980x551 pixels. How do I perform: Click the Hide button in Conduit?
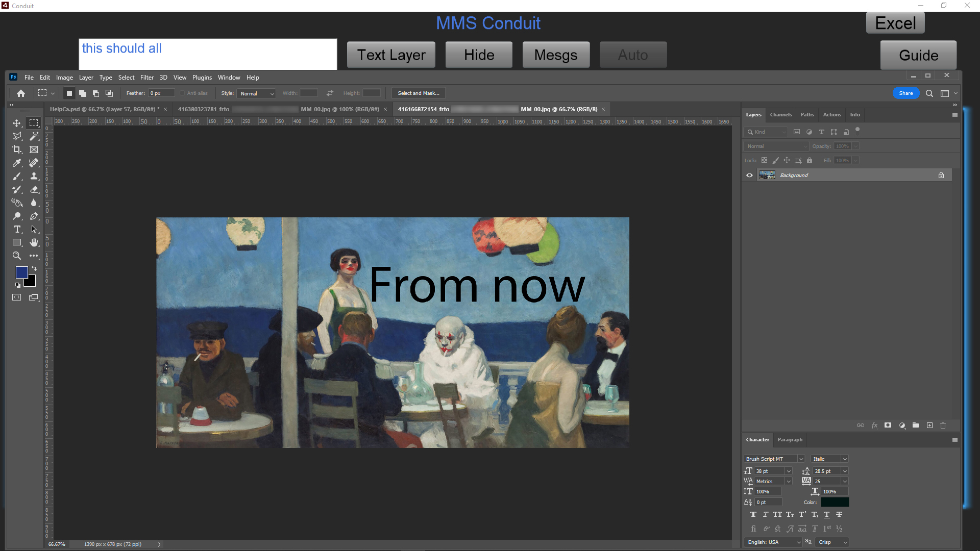pos(479,55)
